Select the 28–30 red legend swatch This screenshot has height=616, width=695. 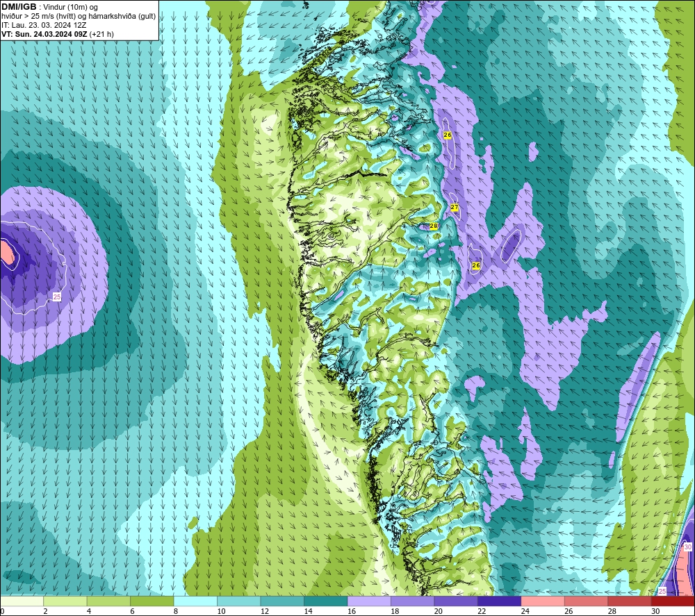pyautogui.click(x=630, y=601)
